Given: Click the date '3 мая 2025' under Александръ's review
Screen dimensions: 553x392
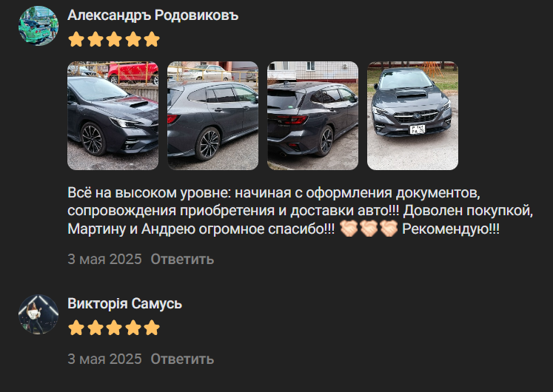Looking at the screenshot, I should (104, 259).
